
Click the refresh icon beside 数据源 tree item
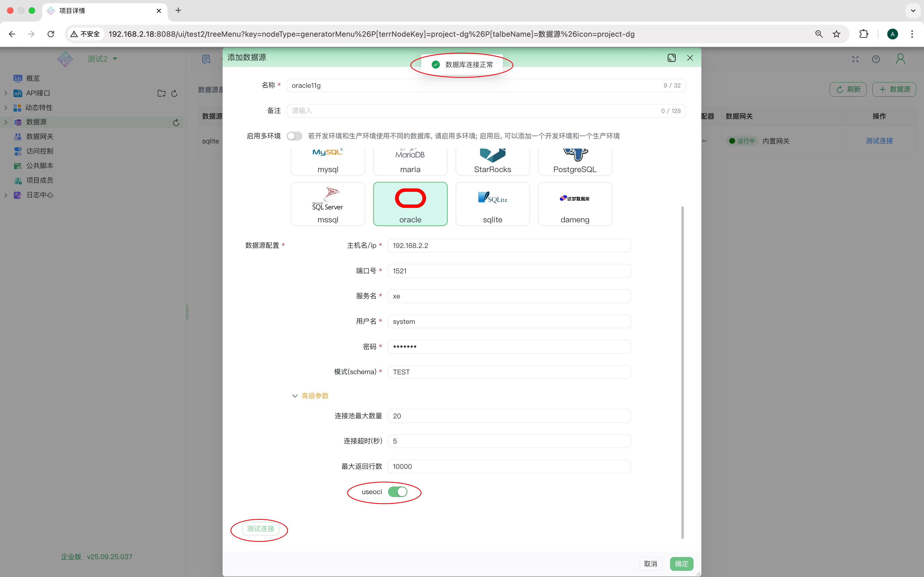point(176,122)
